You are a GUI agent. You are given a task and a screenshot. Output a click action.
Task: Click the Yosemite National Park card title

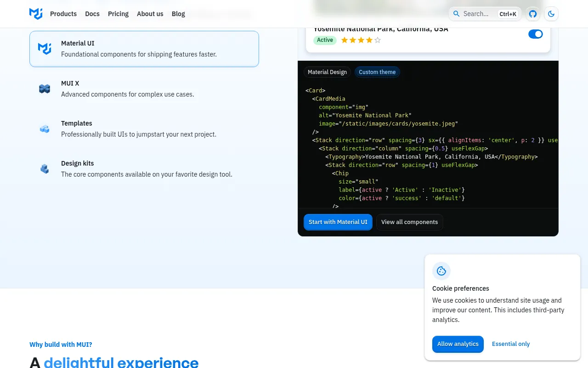[381, 29]
